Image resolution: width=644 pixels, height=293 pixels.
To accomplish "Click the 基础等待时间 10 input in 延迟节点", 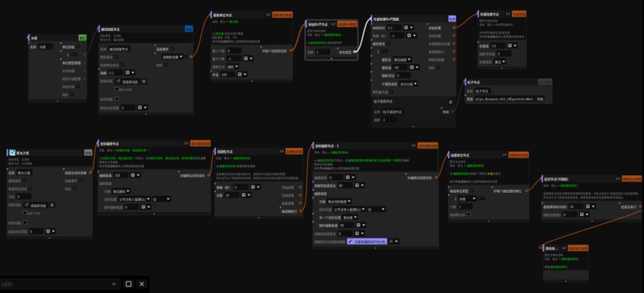I will coord(575,206).
